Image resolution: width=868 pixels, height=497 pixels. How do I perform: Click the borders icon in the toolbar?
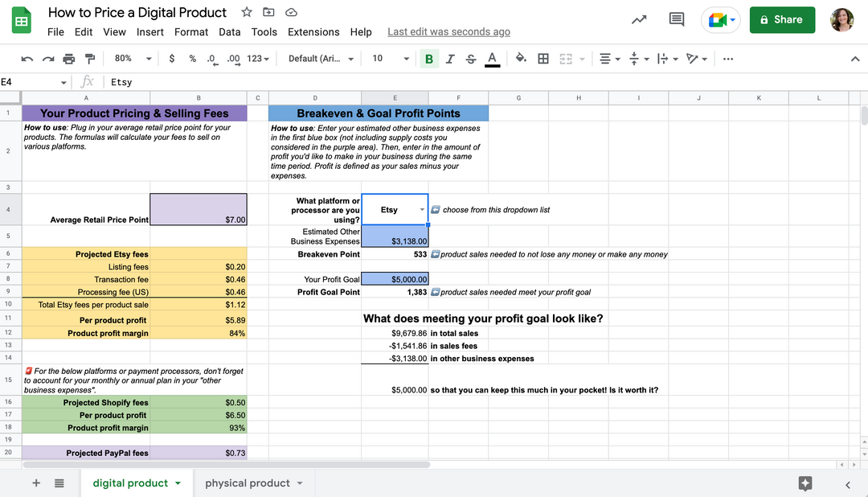tap(543, 59)
